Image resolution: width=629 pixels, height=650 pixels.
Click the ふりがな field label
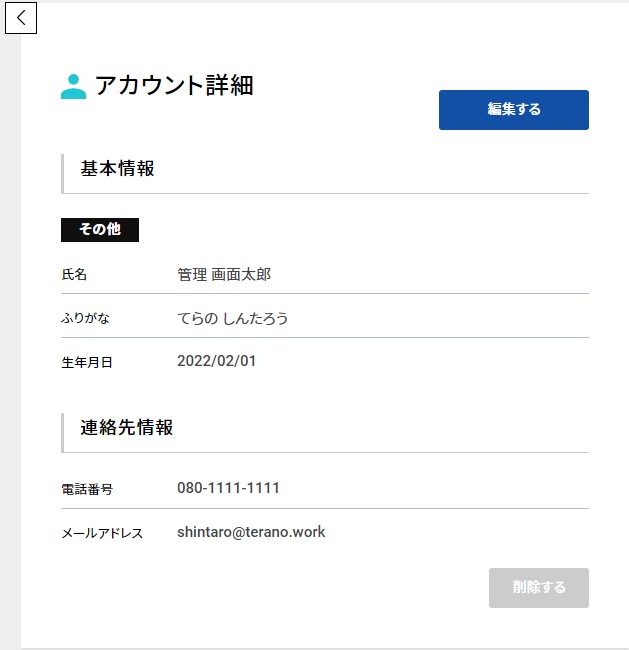pyautogui.click(x=86, y=318)
